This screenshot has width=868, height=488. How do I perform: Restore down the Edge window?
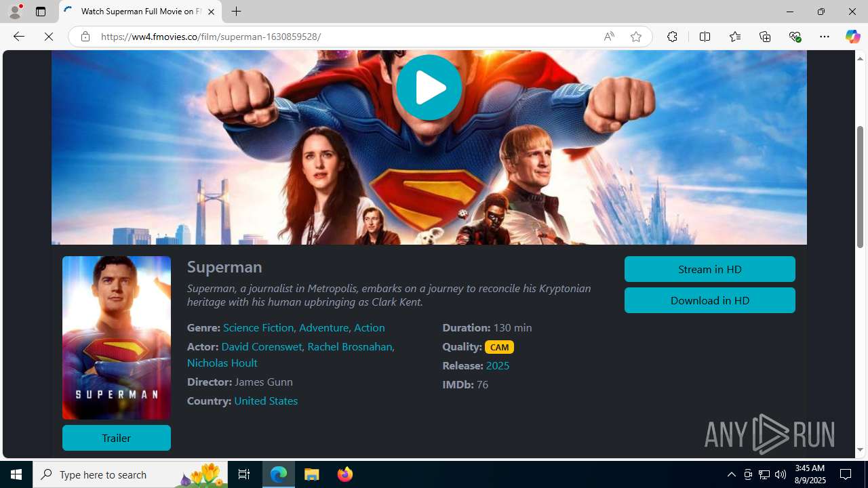point(821,12)
